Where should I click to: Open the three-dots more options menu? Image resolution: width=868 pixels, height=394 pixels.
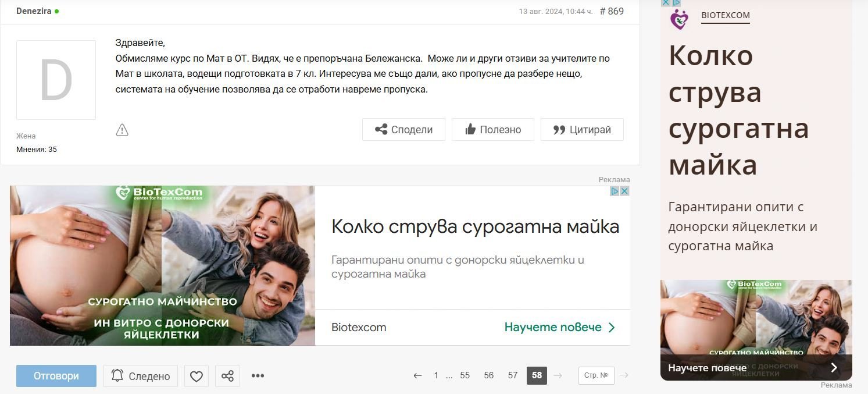pos(258,376)
